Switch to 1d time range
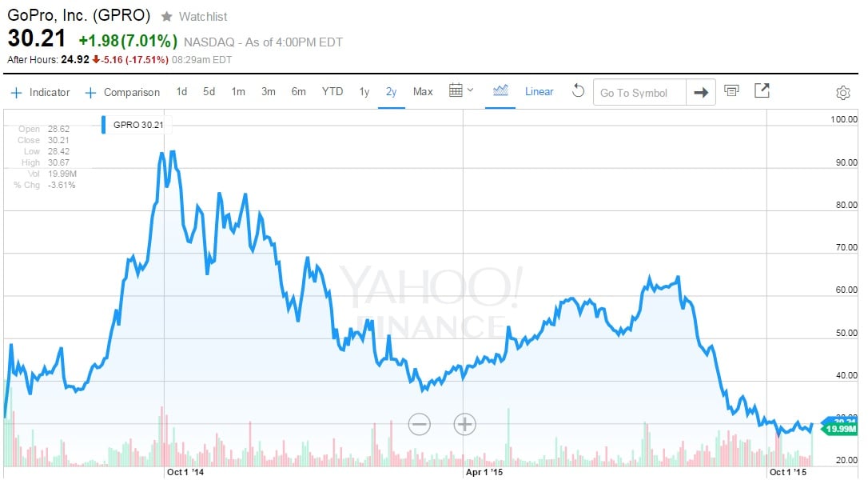868x484 pixels. click(181, 92)
